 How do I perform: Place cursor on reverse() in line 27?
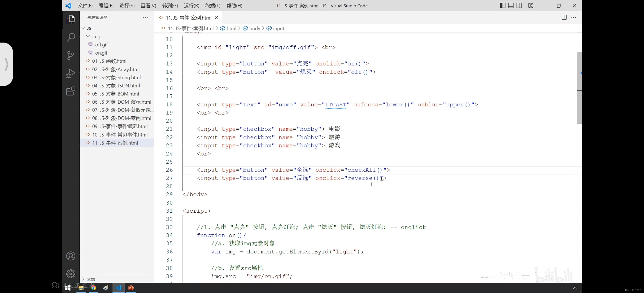tap(363, 178)
